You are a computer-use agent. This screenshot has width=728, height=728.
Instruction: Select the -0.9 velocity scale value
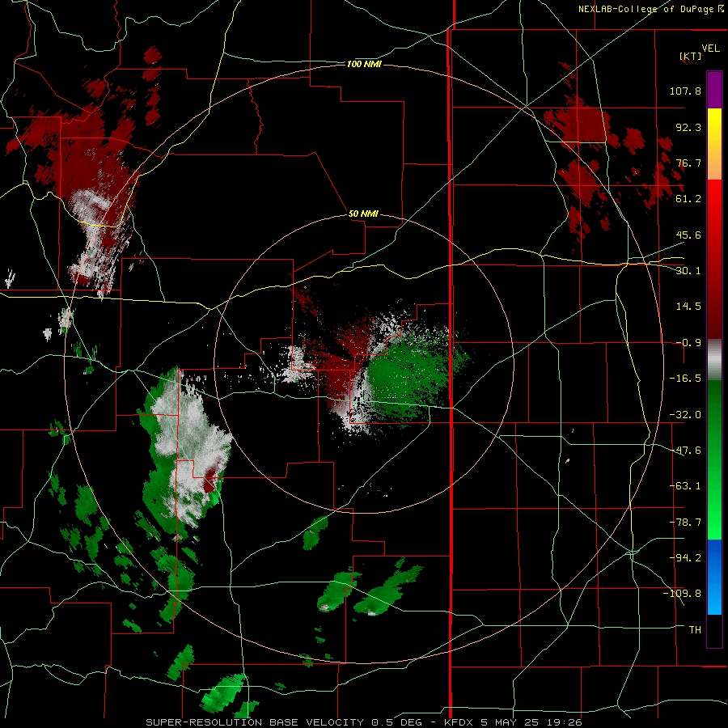click(x=688, y=343)
